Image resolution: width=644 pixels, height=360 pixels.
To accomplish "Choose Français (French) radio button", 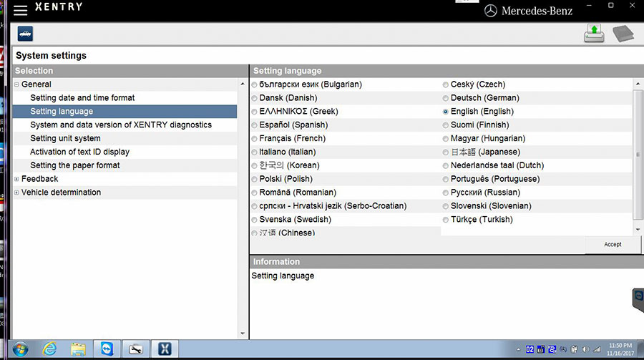I will point(255,139).
